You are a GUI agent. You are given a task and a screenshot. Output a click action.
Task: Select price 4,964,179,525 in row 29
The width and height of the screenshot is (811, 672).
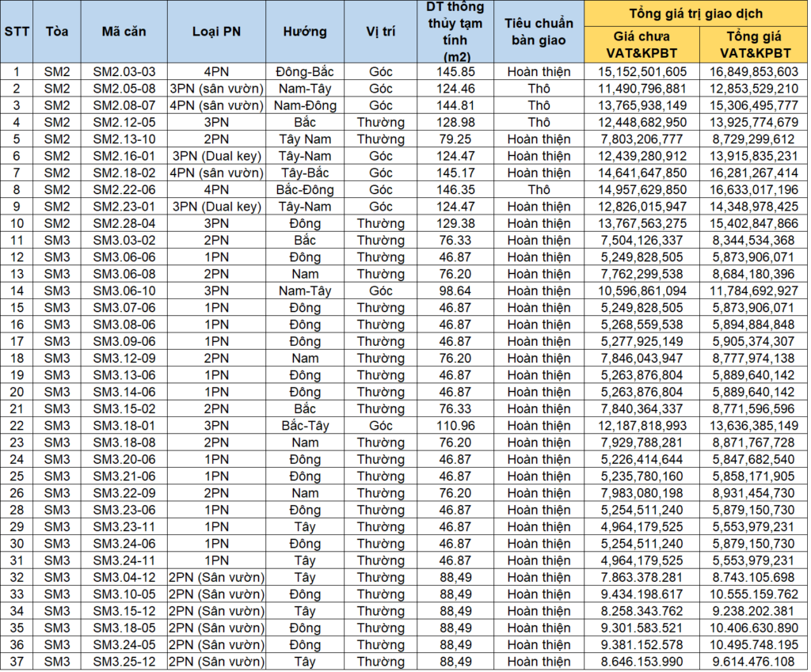pyautogui.click(x=642, y=526)
